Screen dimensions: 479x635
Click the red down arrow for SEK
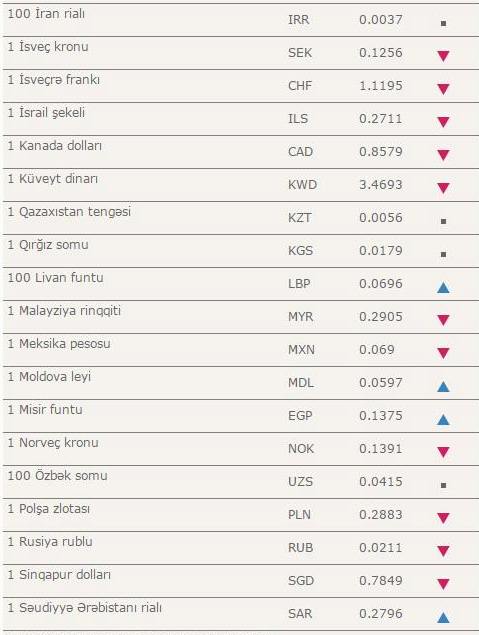443,55
